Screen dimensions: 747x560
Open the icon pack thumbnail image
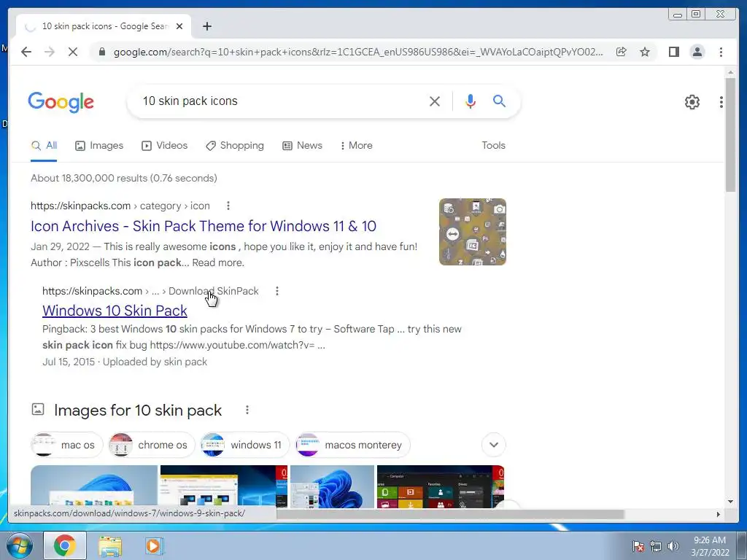(x=473, y=232)
